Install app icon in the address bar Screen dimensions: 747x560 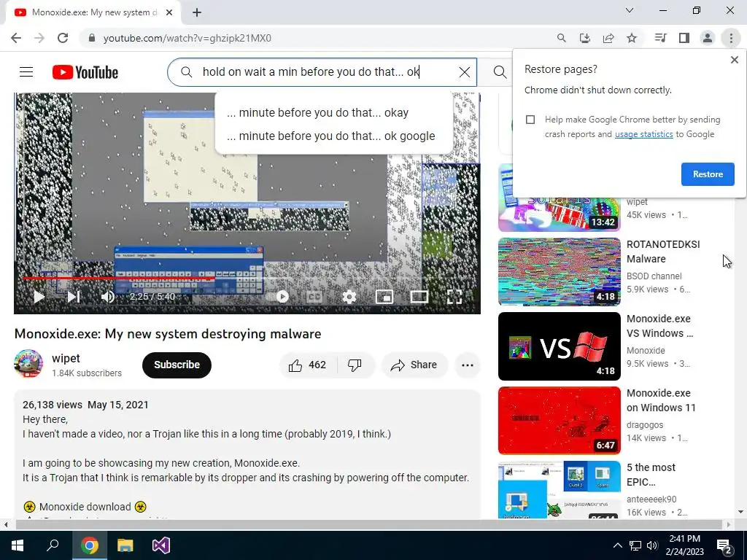point(585,38)
